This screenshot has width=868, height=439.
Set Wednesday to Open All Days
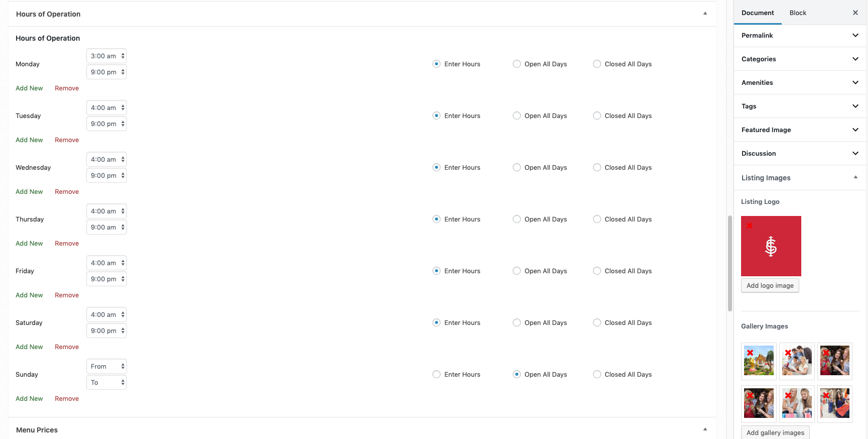click(x=517, y=167)
